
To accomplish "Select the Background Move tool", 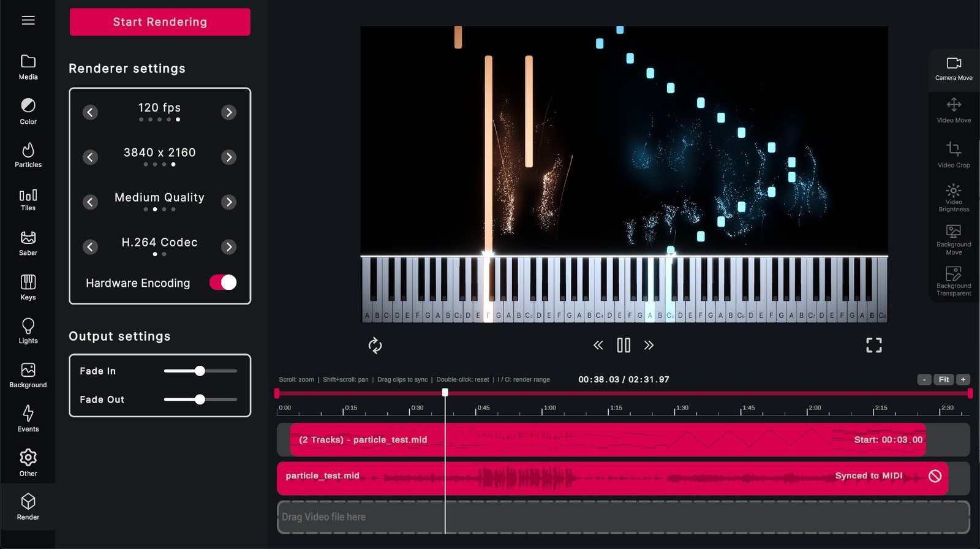I will pyautogui.click(x=954, y=240).
